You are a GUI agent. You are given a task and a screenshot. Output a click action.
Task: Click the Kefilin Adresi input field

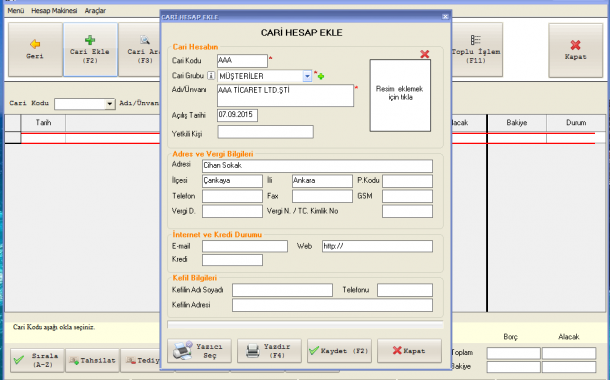point(332,305)
